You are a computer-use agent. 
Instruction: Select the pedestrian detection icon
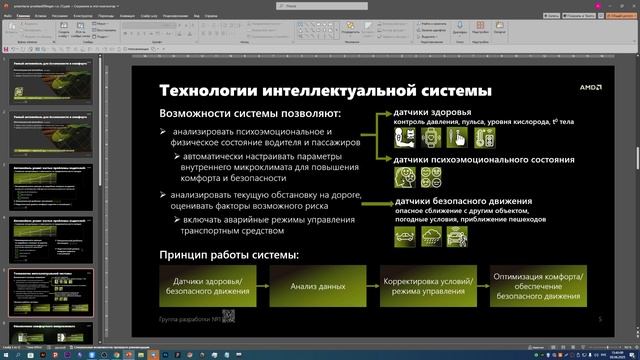click(457, 237)
